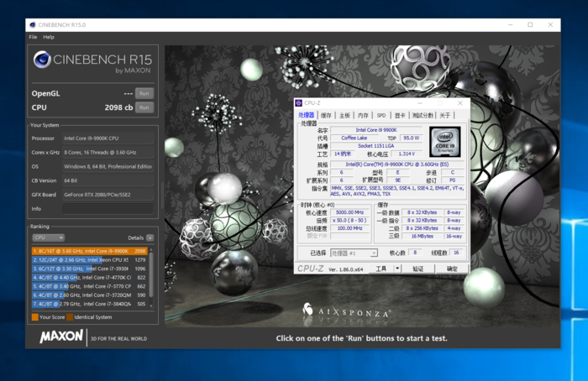This screenshot has height=381, width=588.
Task: Click the Processor field Intel Core i9-9900K CPU
Action: pyautogui.click(x=108, y=138)
